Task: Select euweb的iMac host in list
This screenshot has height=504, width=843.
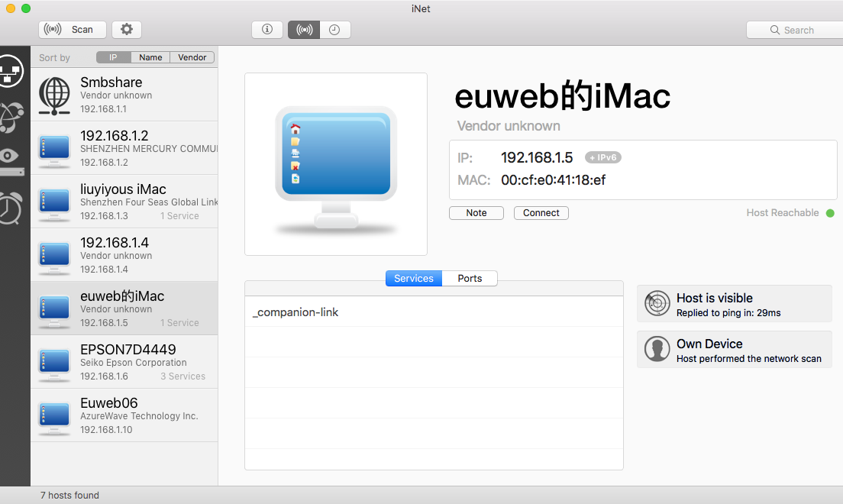Action: (x=124, y=309)
